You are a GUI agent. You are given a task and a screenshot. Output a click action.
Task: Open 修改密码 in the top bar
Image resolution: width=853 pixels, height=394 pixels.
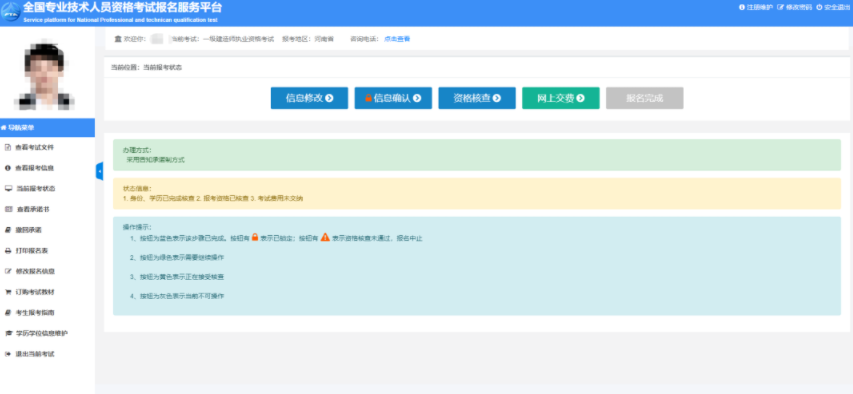(794, 7)
